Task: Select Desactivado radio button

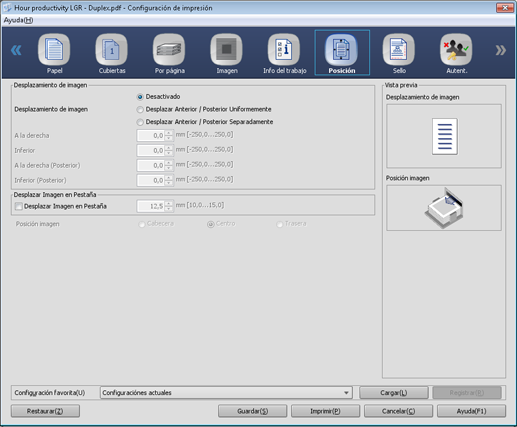Action: coord(140,97)
